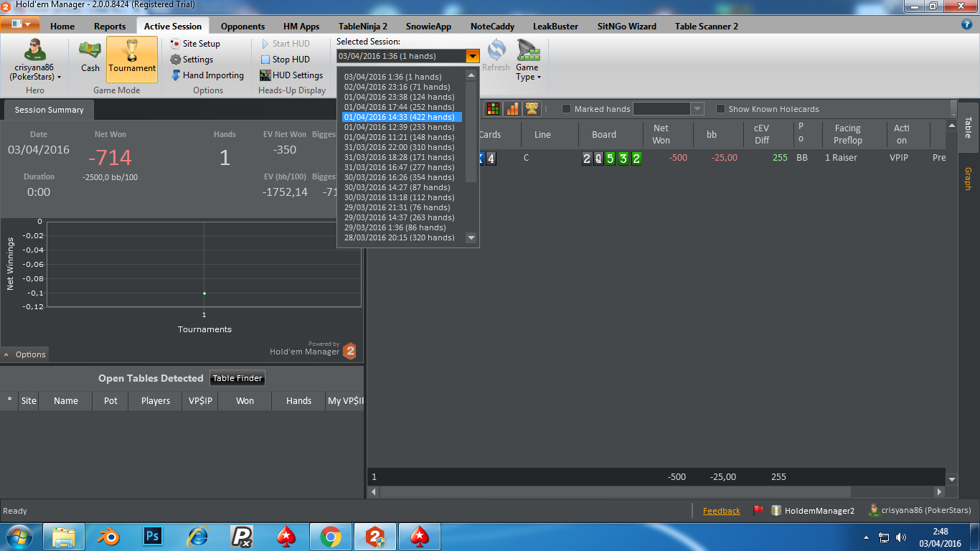Viewport: 980px width, 551px height.
Task: Click Start HUD
Action: 285,44
